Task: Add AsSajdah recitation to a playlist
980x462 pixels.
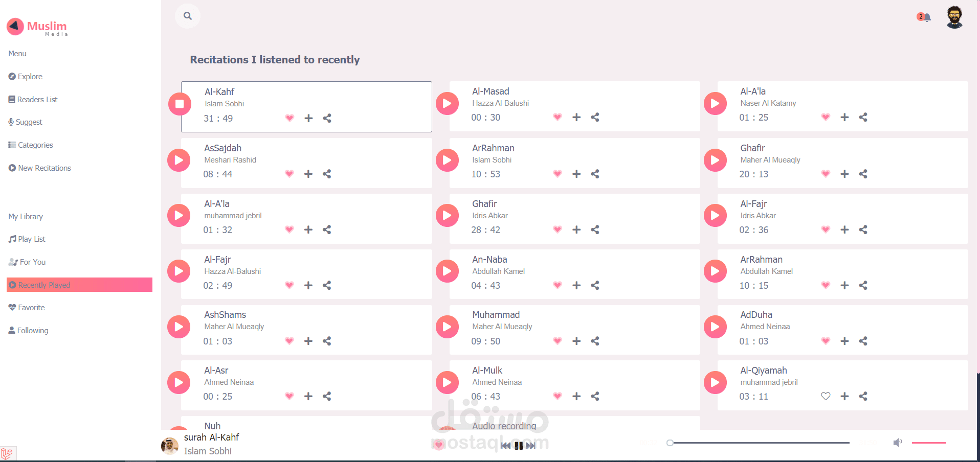Action: [x=308, y=174]
